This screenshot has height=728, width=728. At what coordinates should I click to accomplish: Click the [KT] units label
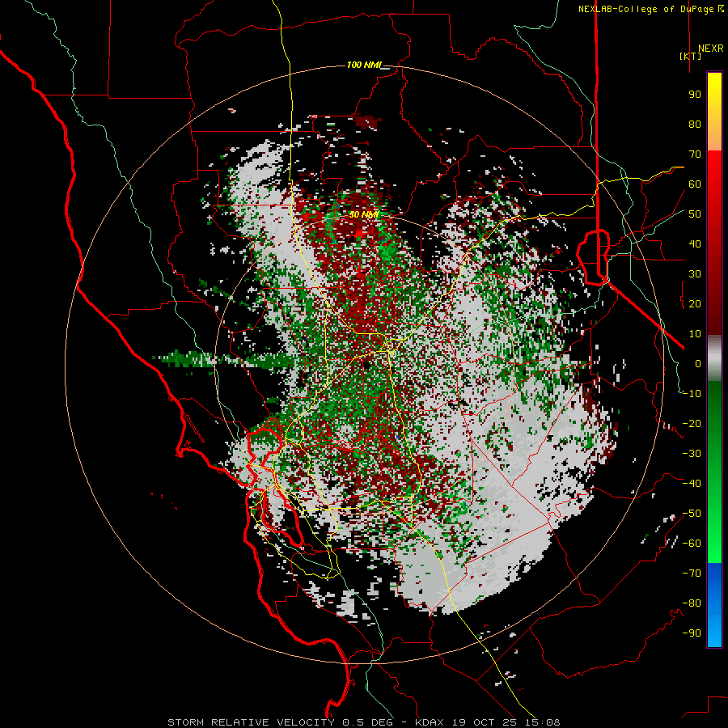691,56
